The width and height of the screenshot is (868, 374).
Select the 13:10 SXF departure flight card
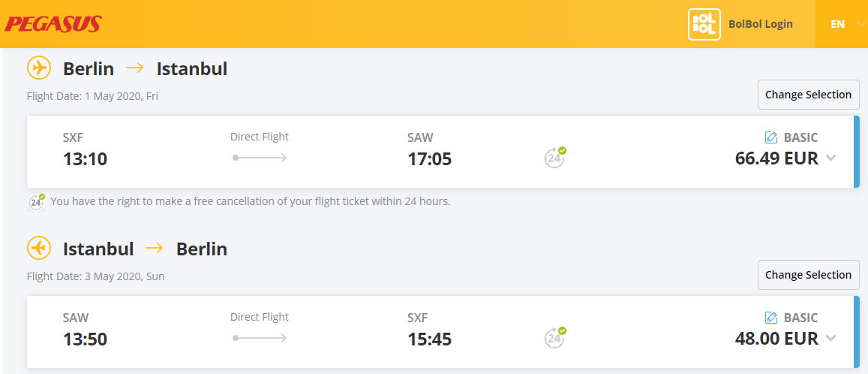coord(443,152)
